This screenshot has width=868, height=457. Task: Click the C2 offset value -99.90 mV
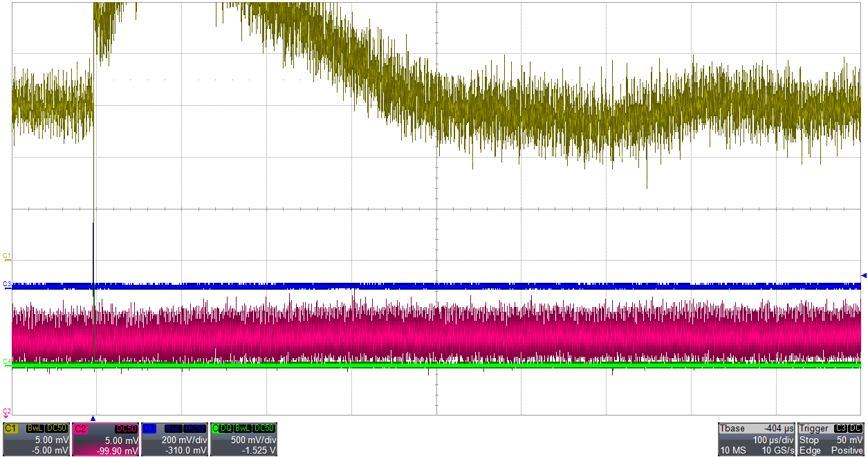(118, 451)
